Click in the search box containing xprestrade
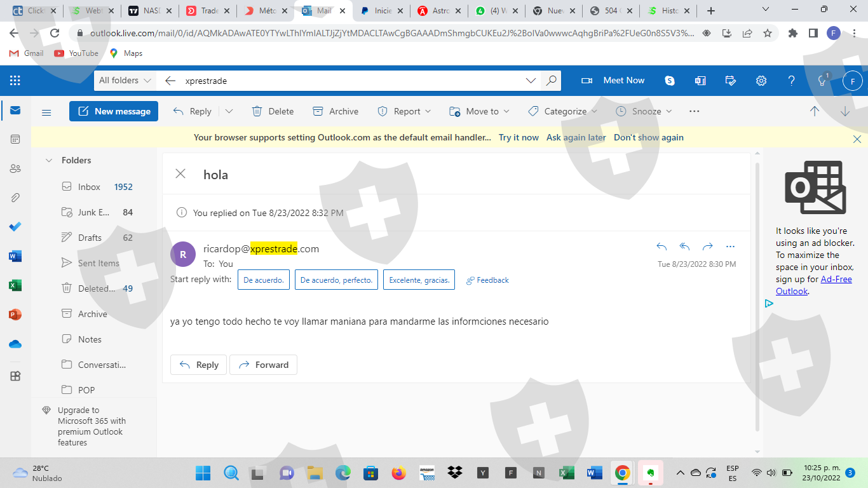 click(x=349, y=81)
